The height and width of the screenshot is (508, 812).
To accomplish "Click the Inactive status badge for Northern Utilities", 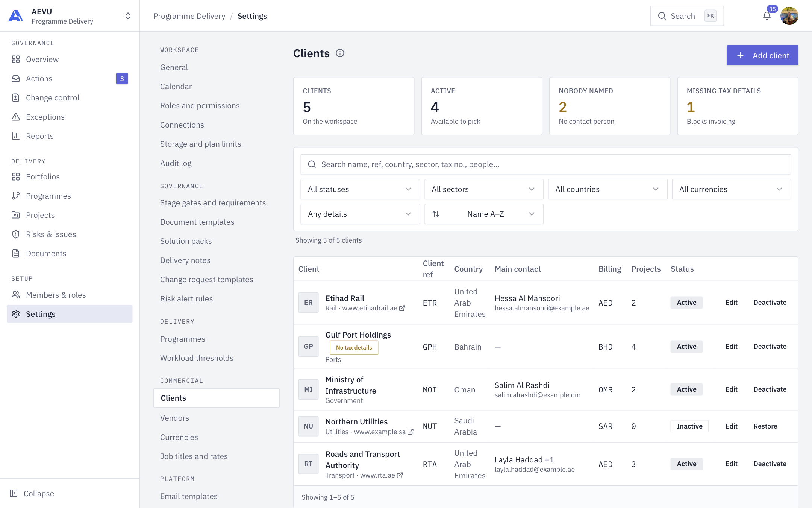I will tap(689, 426).
